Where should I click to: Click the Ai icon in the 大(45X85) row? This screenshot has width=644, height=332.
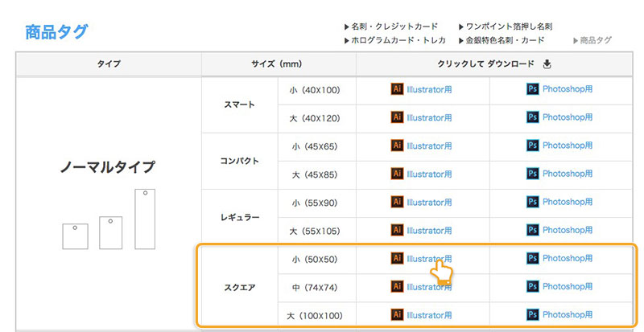[397, 174]
